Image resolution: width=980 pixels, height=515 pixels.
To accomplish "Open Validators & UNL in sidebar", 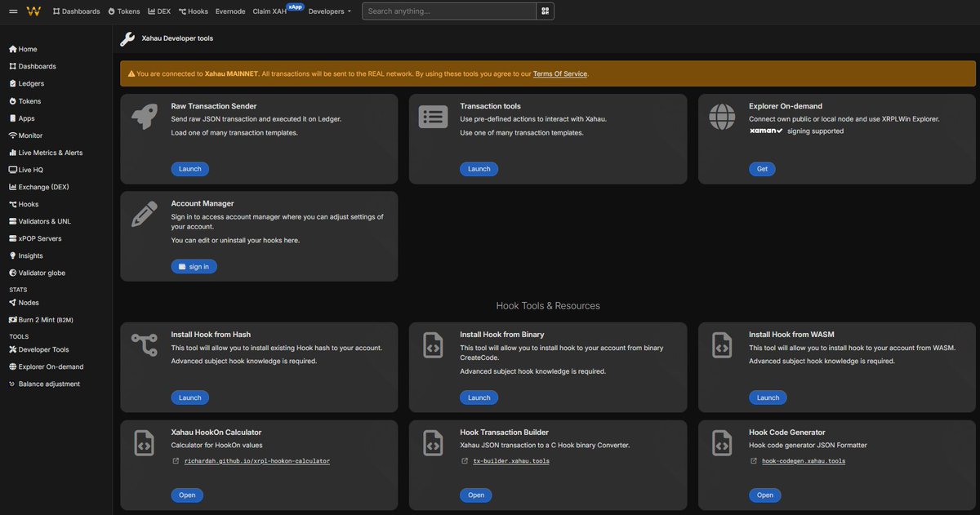I will (40, 221).
